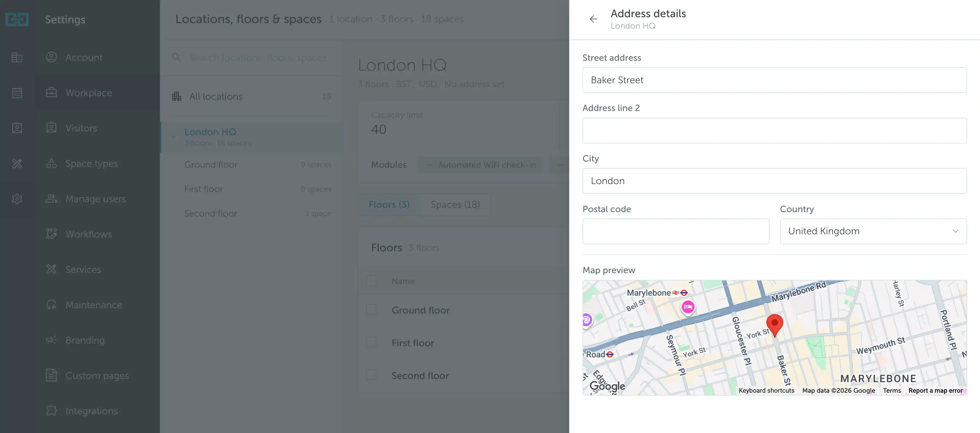Tick the Ground floor row checkbox
This screenshot has height=433, width=980.
point(371,310)
